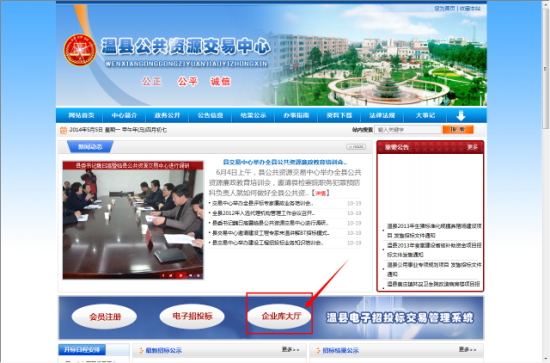
Task: Click the 温县公共资源交易中心 site title banner
Action: [x=186, y=47]
